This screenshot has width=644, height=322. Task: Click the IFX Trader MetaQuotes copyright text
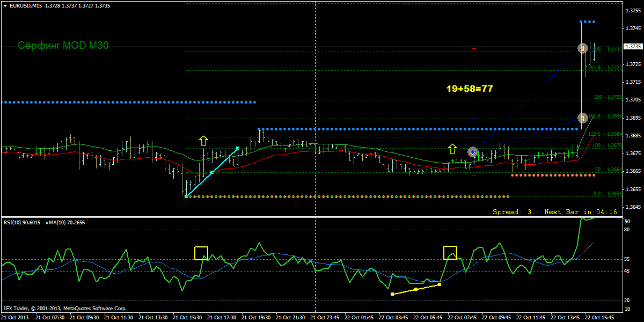[65, 309]
